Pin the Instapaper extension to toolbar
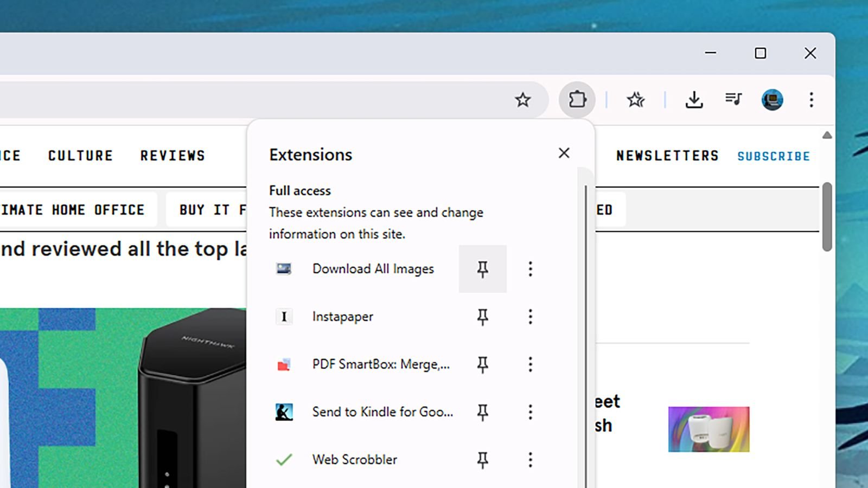 (x=483, y=316)
